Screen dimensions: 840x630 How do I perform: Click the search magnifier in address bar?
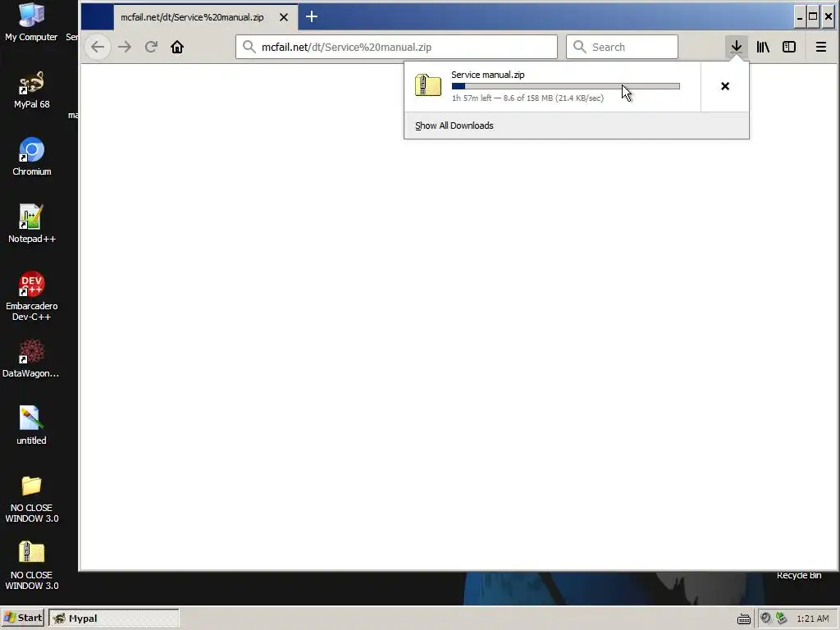point(249,47)
